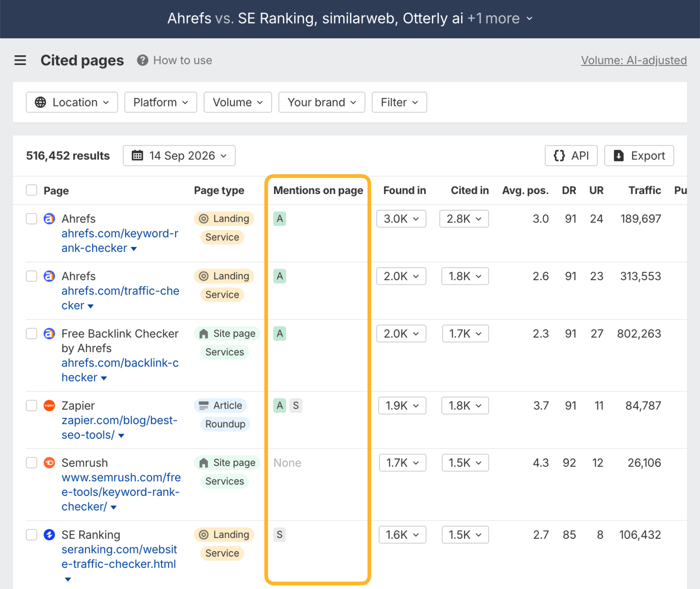Click the S mention badge in the SE Ranking row
Screen dimensions: 700x589
(x=280, y=535)
